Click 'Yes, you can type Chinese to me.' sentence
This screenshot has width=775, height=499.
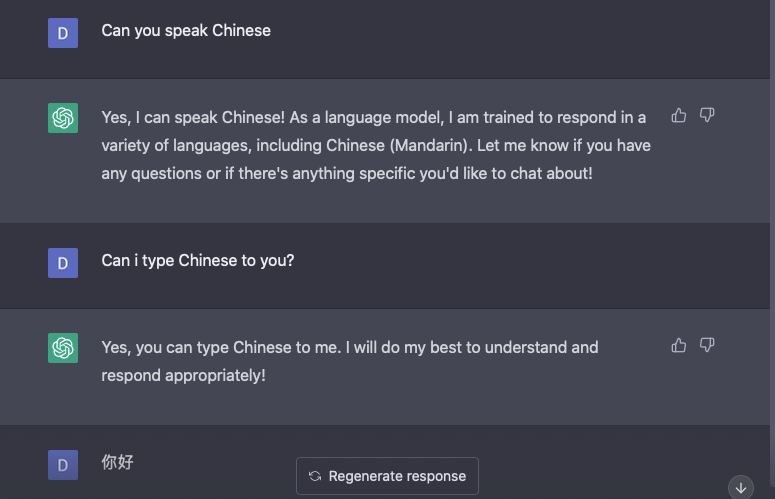(224, 347)
